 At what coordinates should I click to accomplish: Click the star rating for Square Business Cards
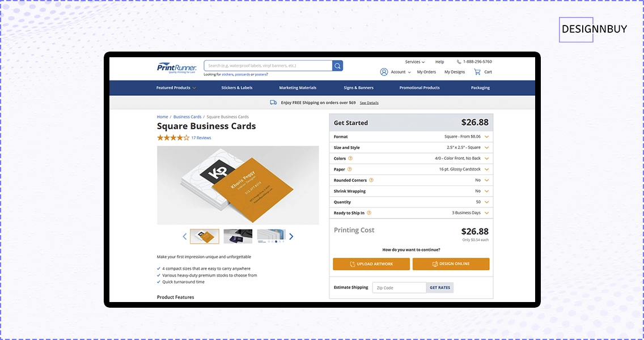(173, 138)
